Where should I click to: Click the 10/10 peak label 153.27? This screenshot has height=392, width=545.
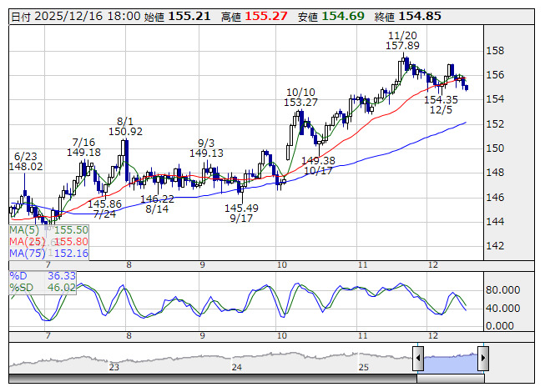[300, 102]
